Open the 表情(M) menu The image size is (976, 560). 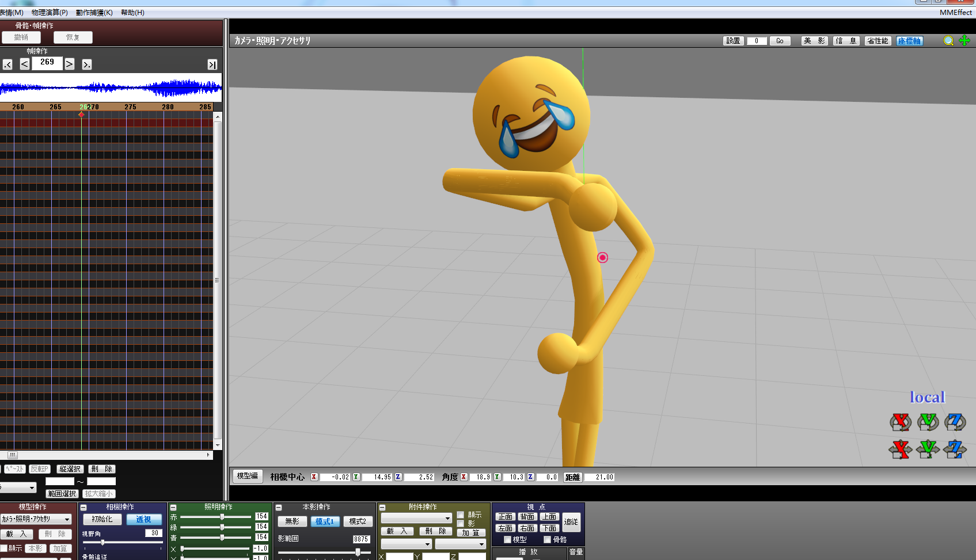(x=13, y=12)
